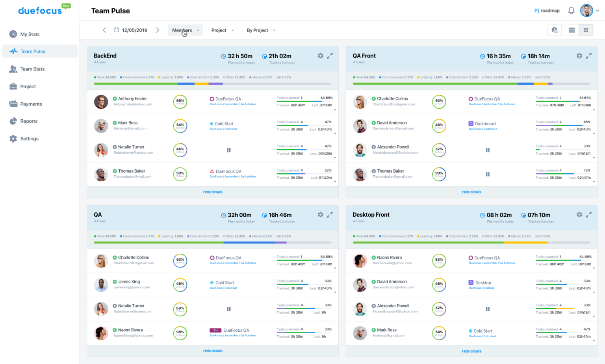Viewport: 605px width, 364px height.
Task: Expand the QA Front panel with the arrows icon
Action: [589, 56]
